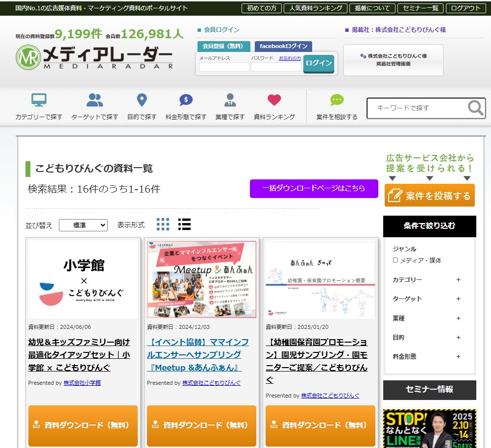491x448 pixels.
Task: Select the facebookログイン tab
Action: coord(283,46)
